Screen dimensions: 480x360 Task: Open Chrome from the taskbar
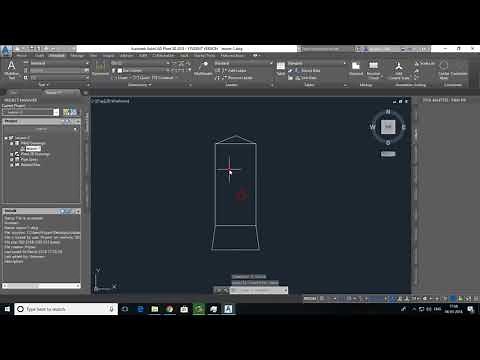click(x=170, y=309)
